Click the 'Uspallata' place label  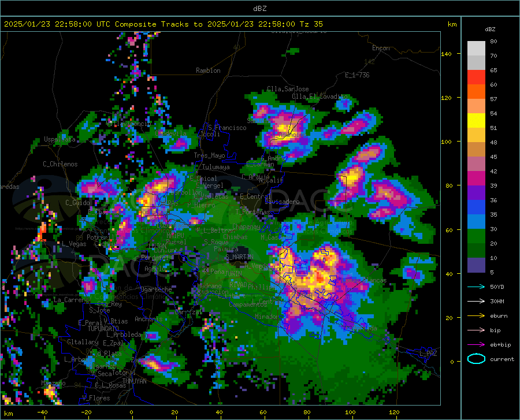pos(60,139)
